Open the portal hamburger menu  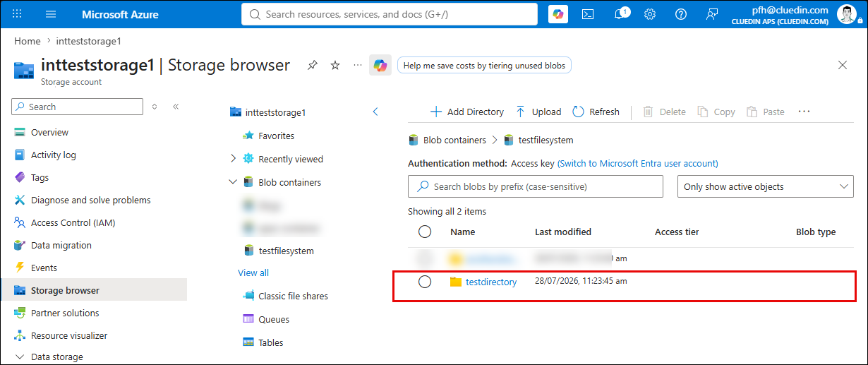tap(51, 14)
